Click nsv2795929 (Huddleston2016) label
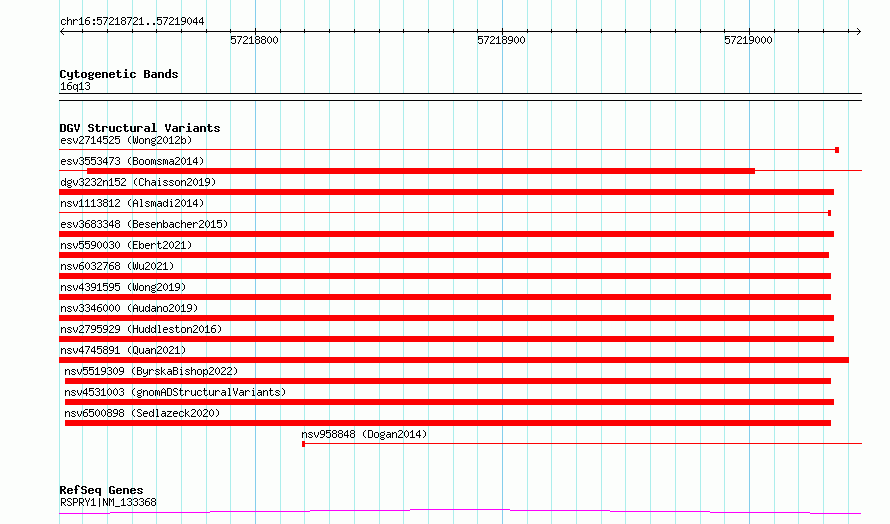 141,329
